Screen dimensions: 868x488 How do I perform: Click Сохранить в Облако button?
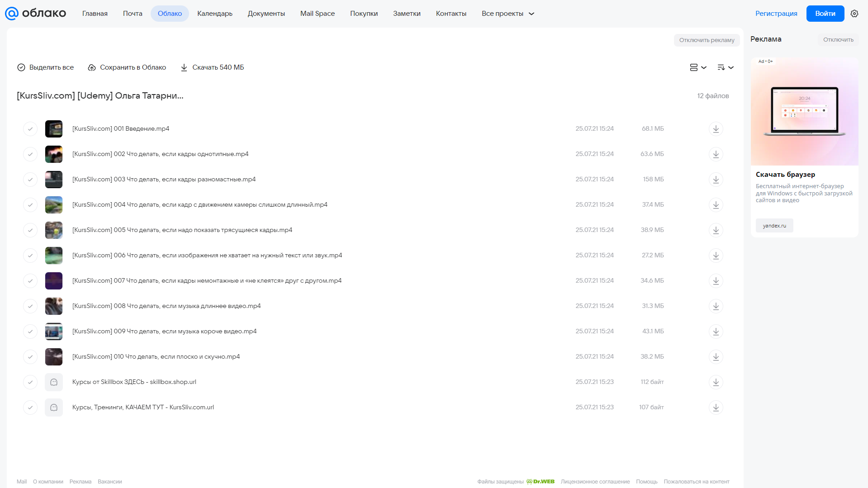coord(127,67)
